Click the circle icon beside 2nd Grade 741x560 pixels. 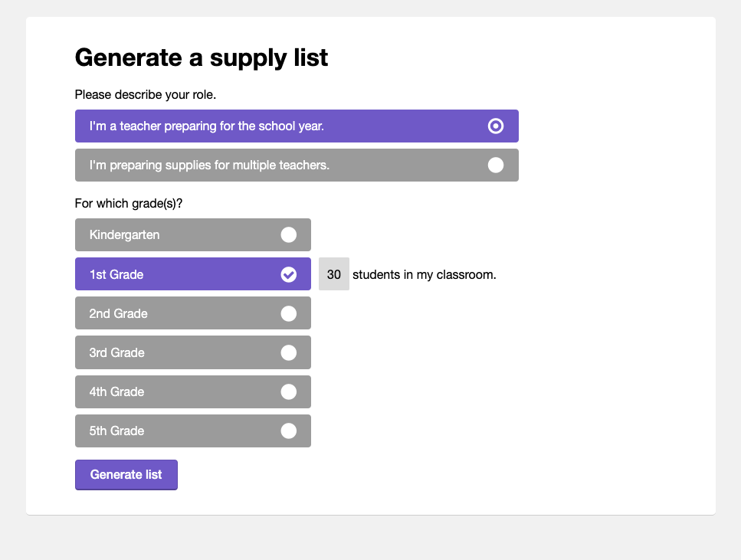coord(288,313)
